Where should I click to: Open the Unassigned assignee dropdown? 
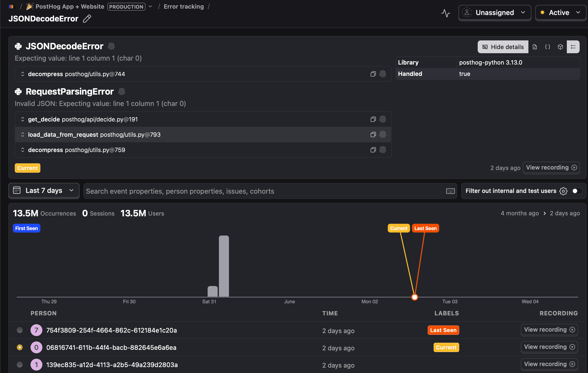(495, 13)
